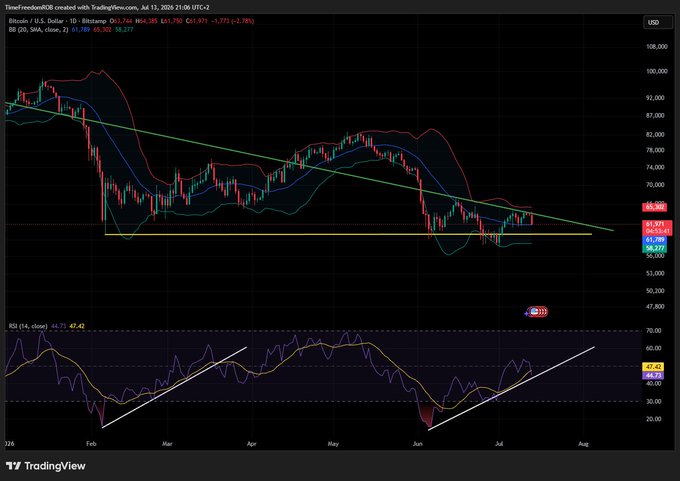Click the 53,000 price scale label
Screen dimensions: 680x481
(x=657, y=273)
